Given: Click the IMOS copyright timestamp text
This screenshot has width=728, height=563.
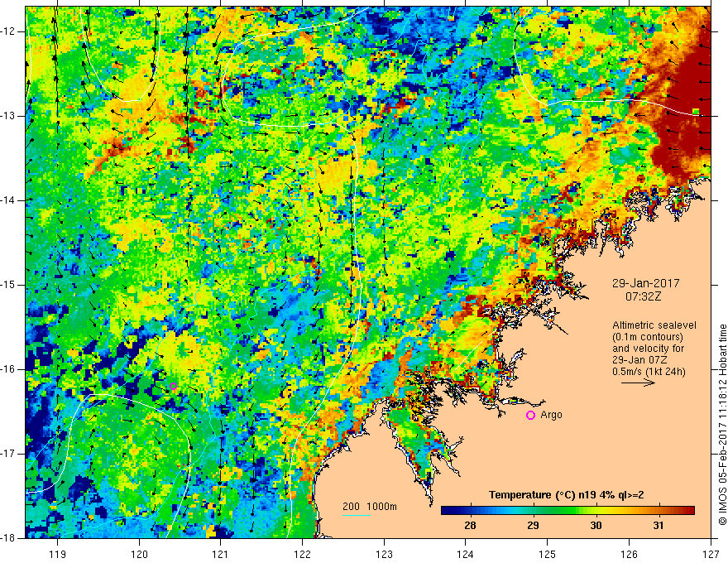Looking at the screenshot, I should (722, 424).
